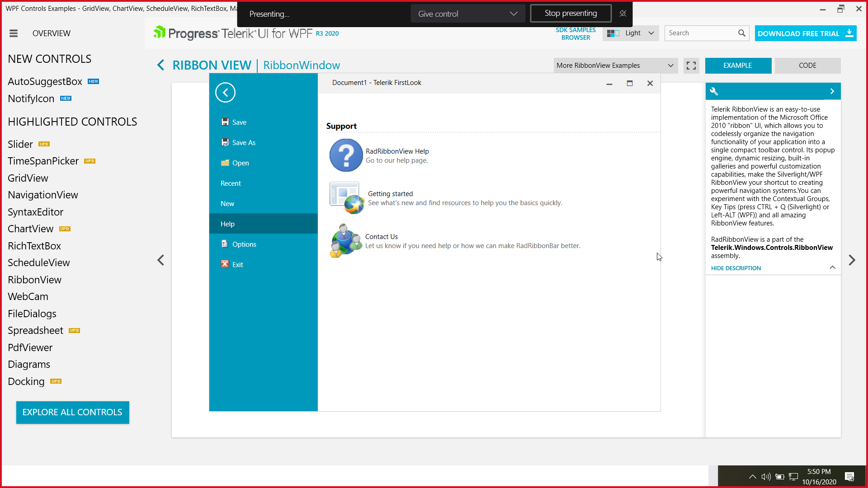Click the wrench settings icon
This screenshot has height=488, width=868.
click(x=714, y=91)
